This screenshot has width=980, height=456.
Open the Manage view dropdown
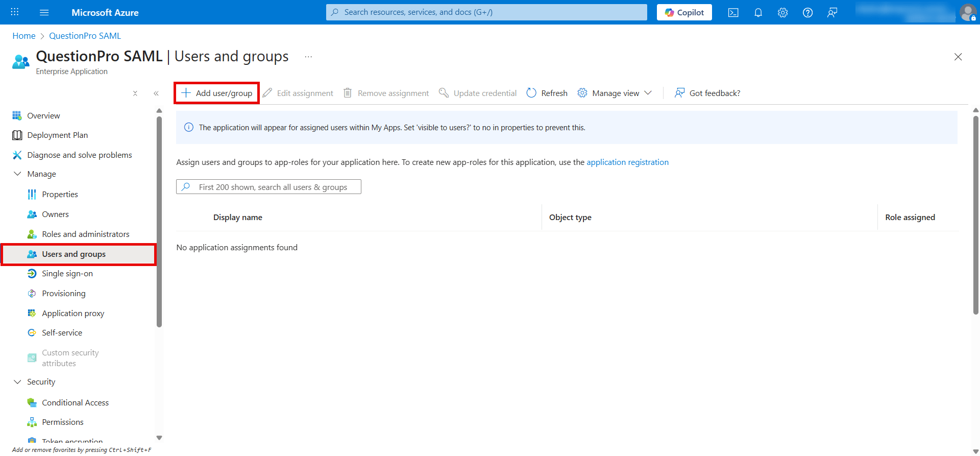pos(615,93)
